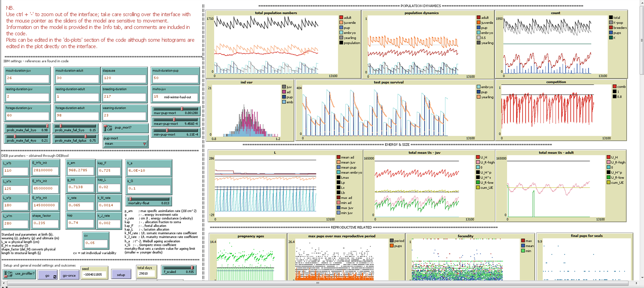This screenshot has height=288, width=644.
Task: Click the red adult legend swatch in total population numbers
Action: tap(341, 18)
